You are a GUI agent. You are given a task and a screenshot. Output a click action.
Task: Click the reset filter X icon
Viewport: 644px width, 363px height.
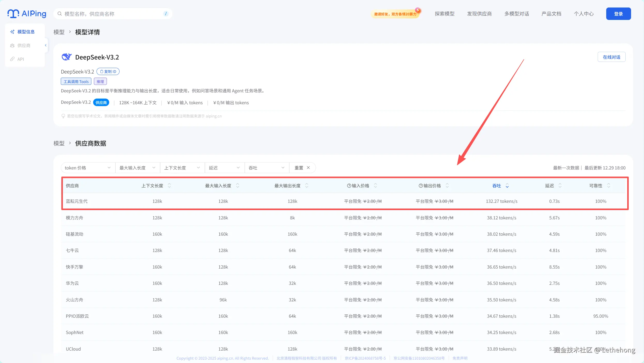[x=308, y=168]
